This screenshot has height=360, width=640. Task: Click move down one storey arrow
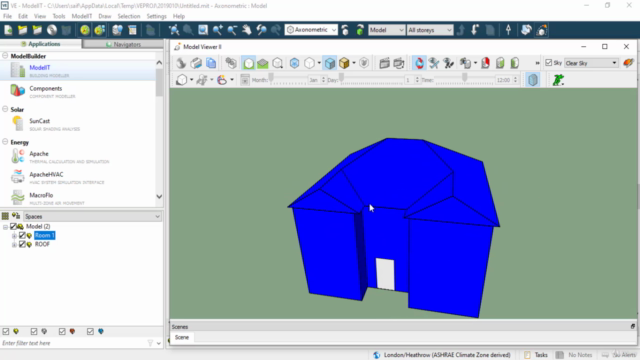point(475,30)
